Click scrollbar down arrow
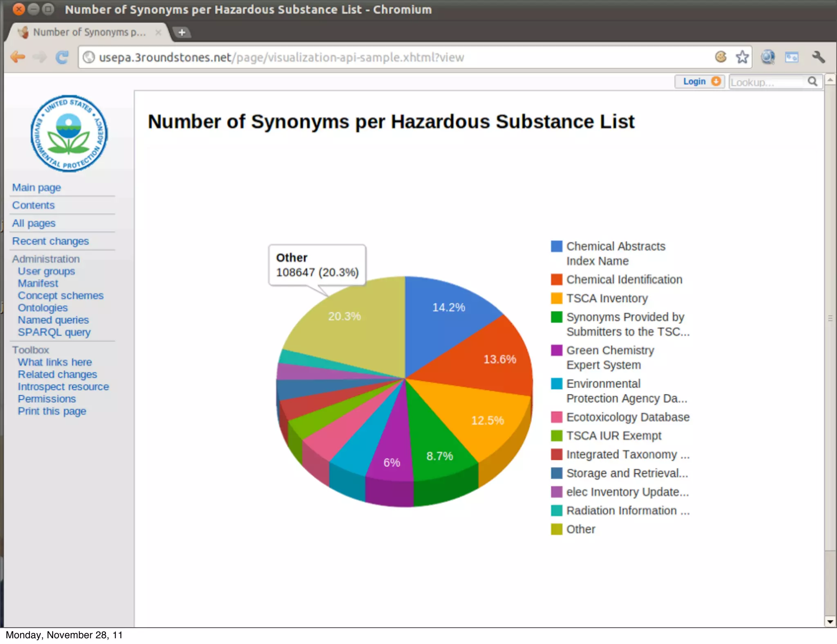Viewport: 837px width, 644px height. (x=830, y=622)
